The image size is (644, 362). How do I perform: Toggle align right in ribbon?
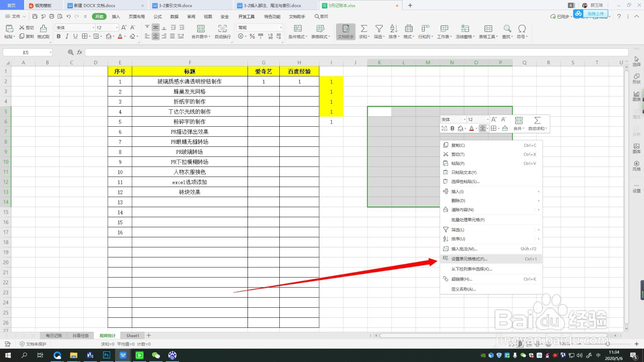(164, 36)
